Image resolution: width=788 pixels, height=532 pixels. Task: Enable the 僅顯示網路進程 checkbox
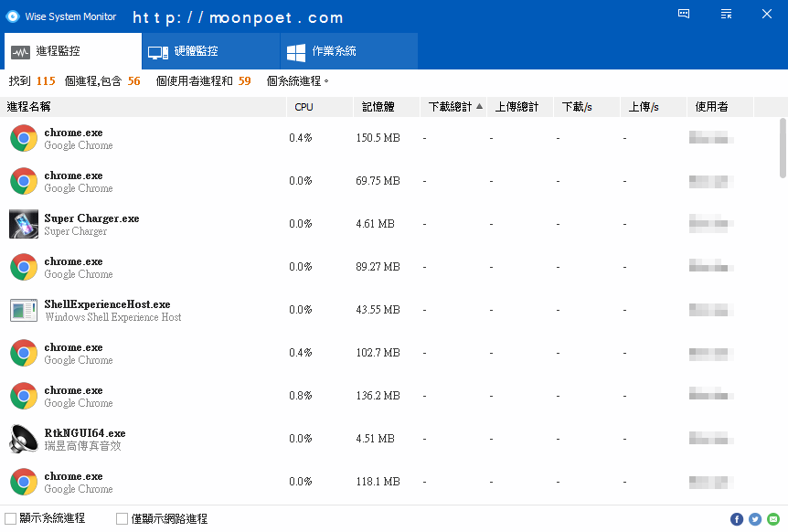tap(122, 517)
